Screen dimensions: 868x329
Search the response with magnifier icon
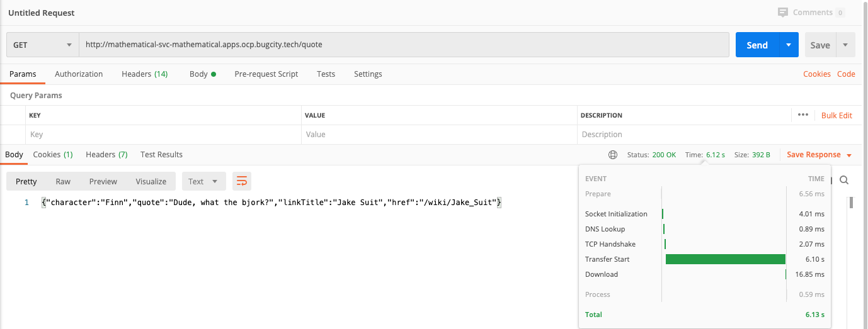[x=844, y=180]
